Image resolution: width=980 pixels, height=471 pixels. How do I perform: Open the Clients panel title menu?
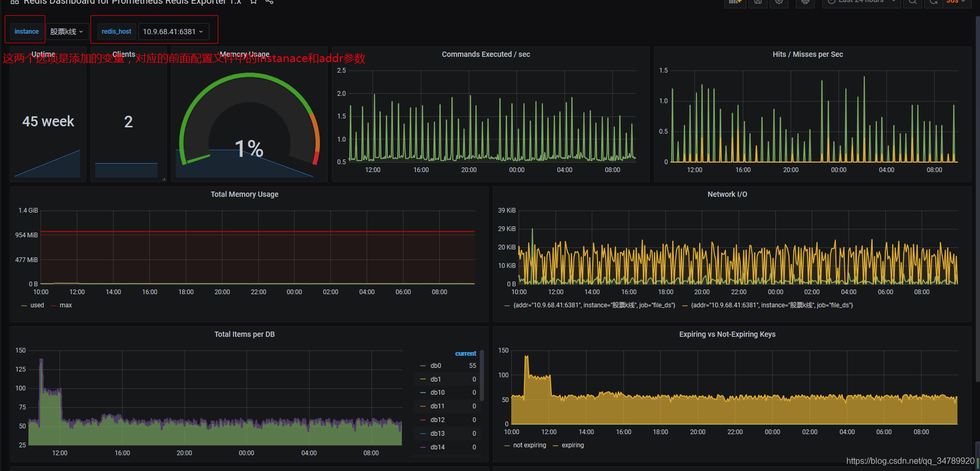(124, 54)
